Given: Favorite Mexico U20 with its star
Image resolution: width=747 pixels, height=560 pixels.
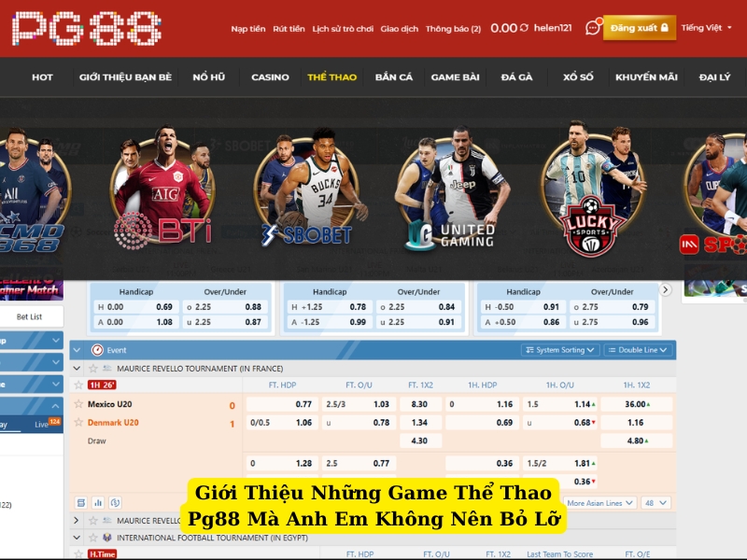Looking at the screenshot, I should pyautogui.click(x=78, y=404).
